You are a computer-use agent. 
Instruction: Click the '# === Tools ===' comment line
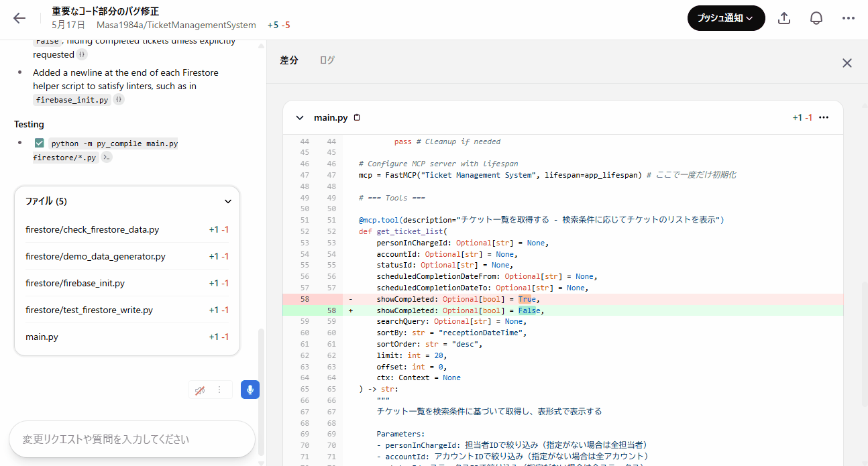(392, 198)
